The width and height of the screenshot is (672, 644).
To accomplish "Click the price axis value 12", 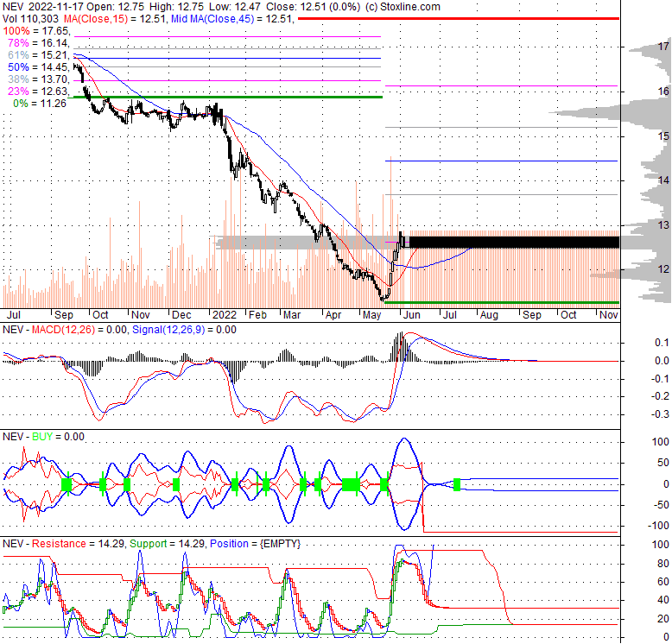I will [663, 268].
